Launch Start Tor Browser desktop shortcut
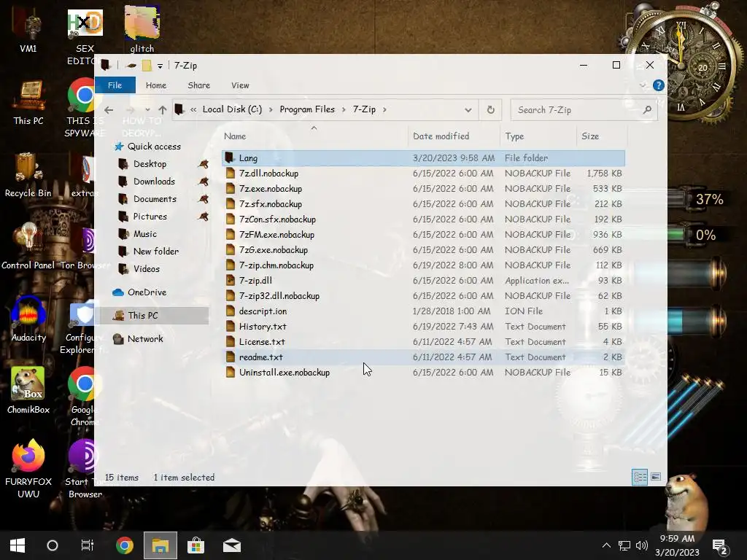This screenshot has height=560, width=747. click(85, 469)
